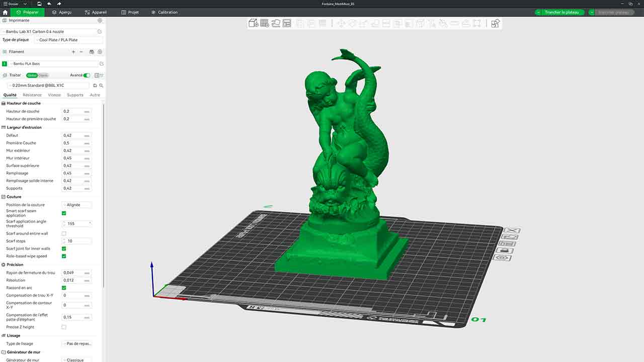The image size is (644, 362).
Task: Open plate settings hexagon icon beside plate
Action: [x=502, y=257]
